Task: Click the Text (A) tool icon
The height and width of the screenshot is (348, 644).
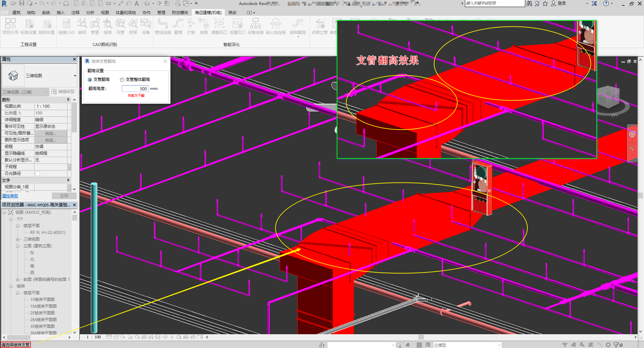Action: pos(137,3)
